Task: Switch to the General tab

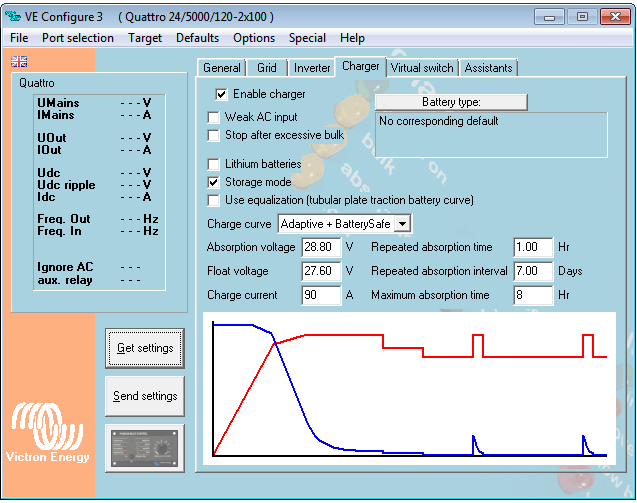Action: click(x=222, y=68)
